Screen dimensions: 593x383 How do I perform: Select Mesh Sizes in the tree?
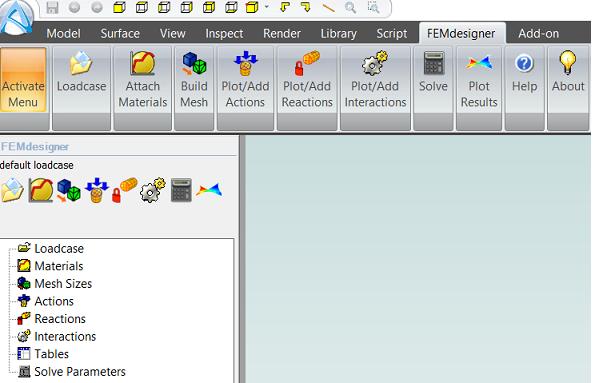[x=63, y=284]
